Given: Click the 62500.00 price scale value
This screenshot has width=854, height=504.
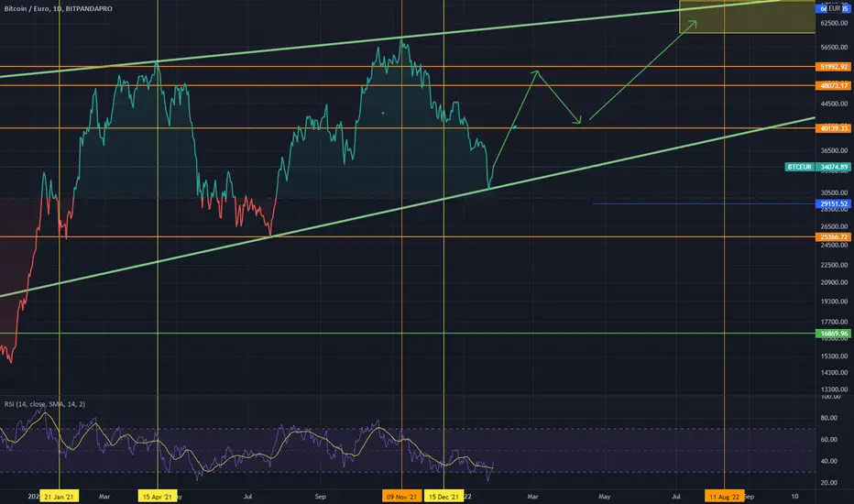Looking at the screenshot, I should coord(834,24).
